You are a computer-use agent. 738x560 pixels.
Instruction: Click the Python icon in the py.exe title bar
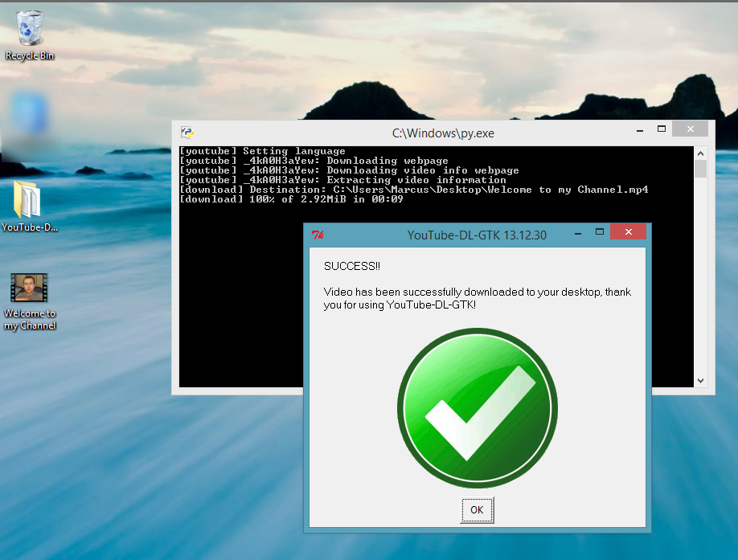tap(187, 133)
